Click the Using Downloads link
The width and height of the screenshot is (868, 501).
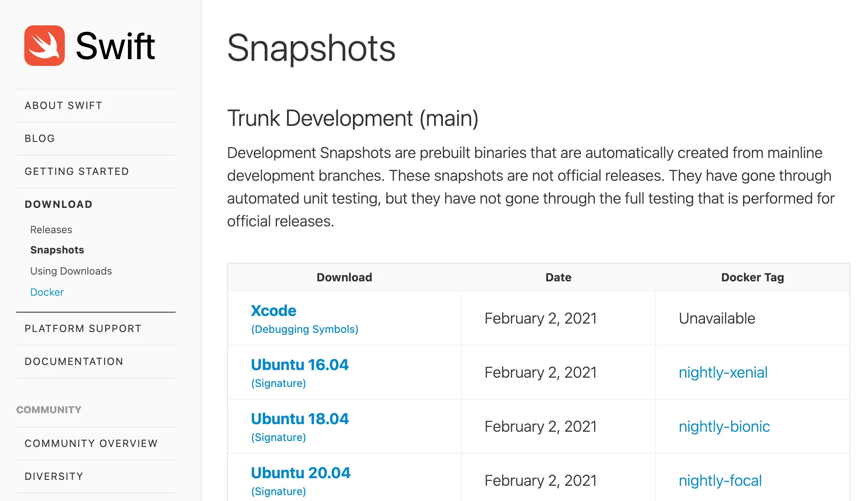coord(71,271)
